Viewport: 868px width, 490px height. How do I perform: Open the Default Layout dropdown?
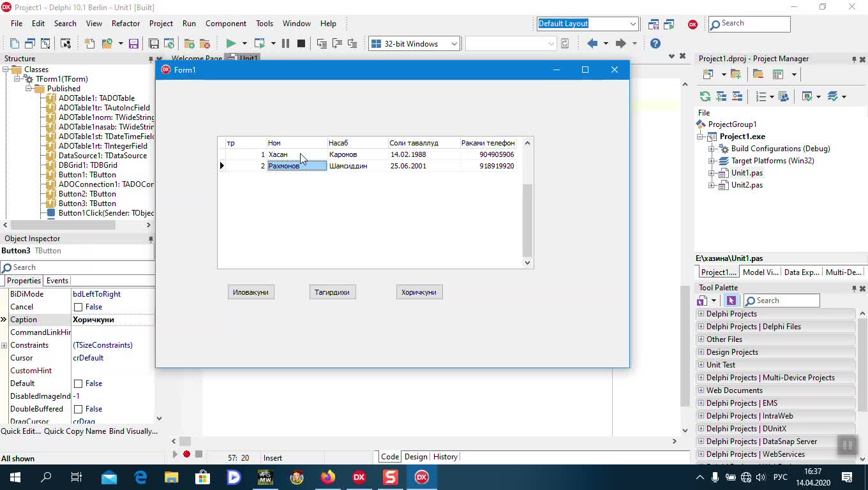(x=632, y=24)
